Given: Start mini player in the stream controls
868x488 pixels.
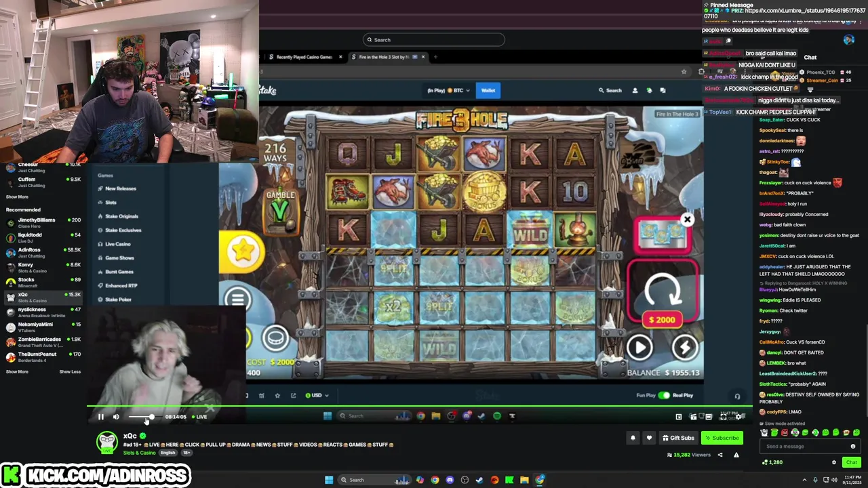Looking at the screenshot, I should 679,417.
